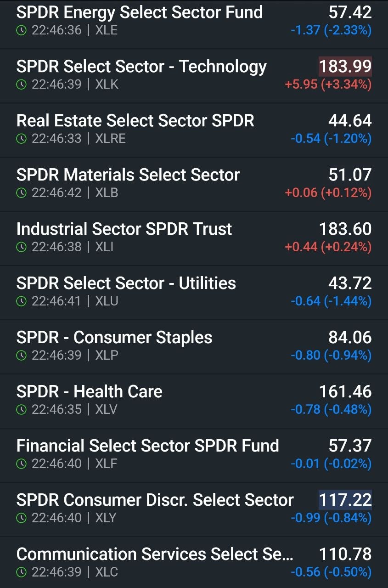388x588 pixels.
Task: Click the clock icon in the XLC row
Action: [x=21, y=572]
